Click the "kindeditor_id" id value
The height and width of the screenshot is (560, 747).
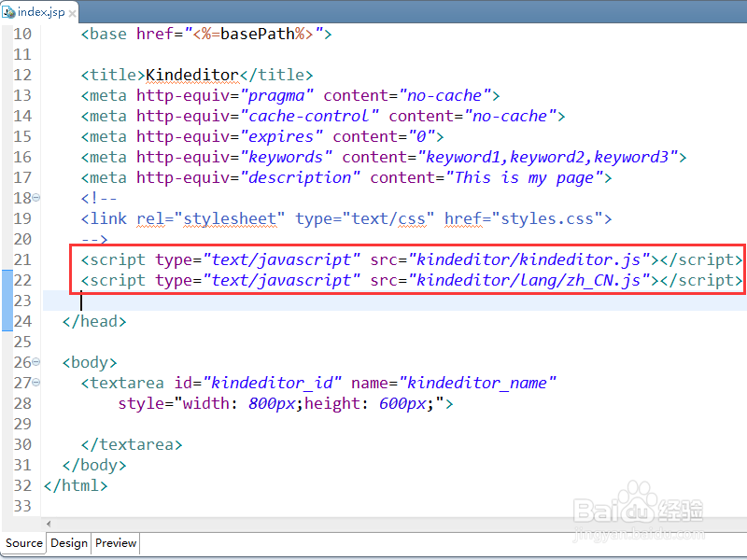click(x=273, y=383)
